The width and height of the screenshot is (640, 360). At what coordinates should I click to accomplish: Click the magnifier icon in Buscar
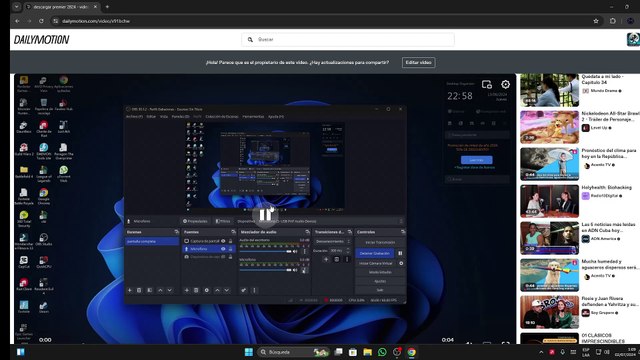[x=250, y=40]
